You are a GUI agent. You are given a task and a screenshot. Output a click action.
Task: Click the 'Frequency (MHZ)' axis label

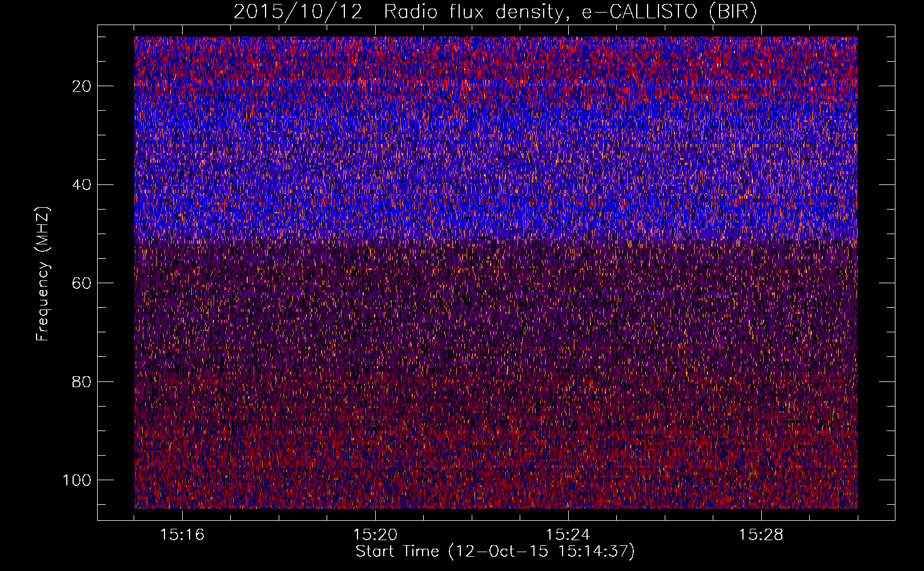43,274
